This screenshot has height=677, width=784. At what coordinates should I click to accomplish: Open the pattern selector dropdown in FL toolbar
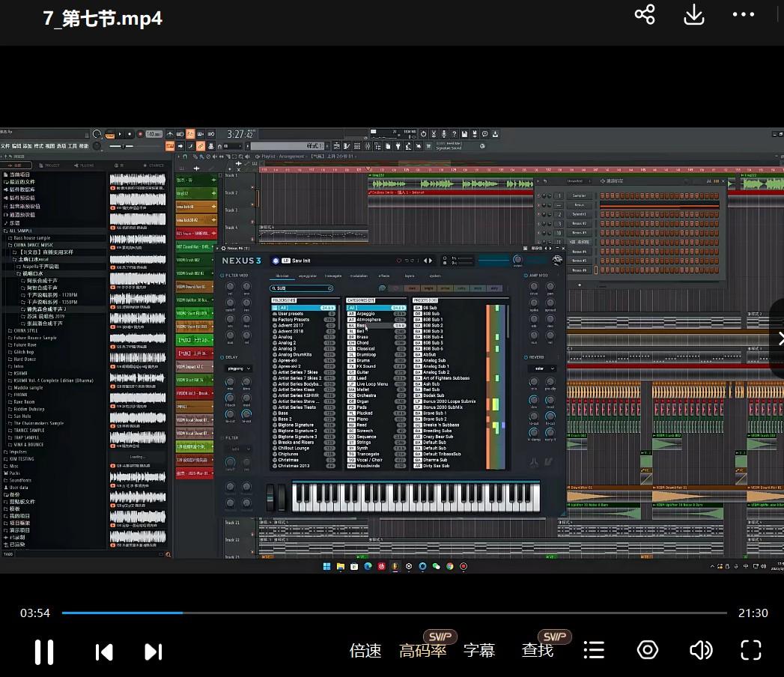click(288, 146)
